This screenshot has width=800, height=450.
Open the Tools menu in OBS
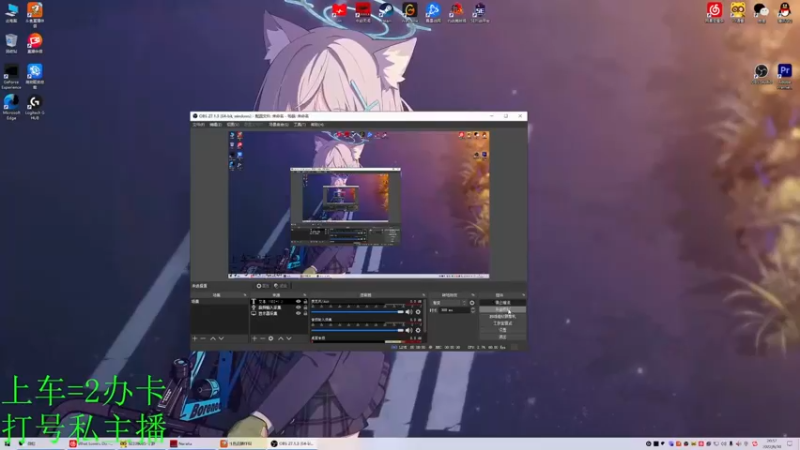(x=299, y=124)
